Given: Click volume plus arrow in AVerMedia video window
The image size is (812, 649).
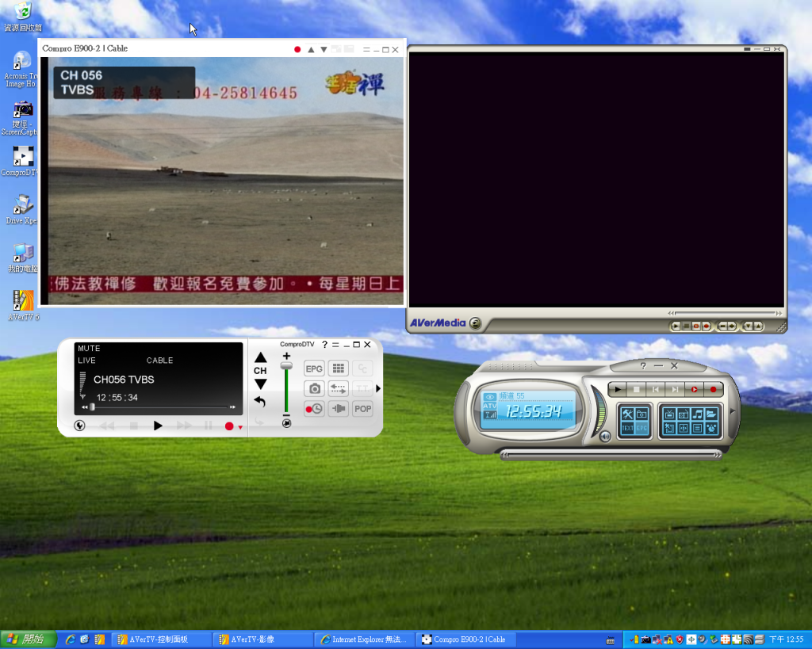Looking at the screenshot, I should click(732, 326).
